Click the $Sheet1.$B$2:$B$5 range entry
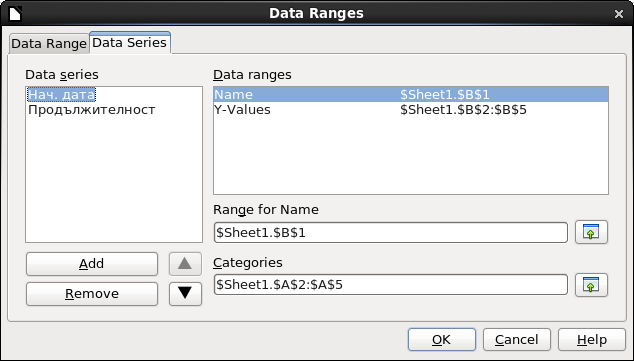Image resolution: width=634 pixels, height=361 pixels. [x=463, y=110]
